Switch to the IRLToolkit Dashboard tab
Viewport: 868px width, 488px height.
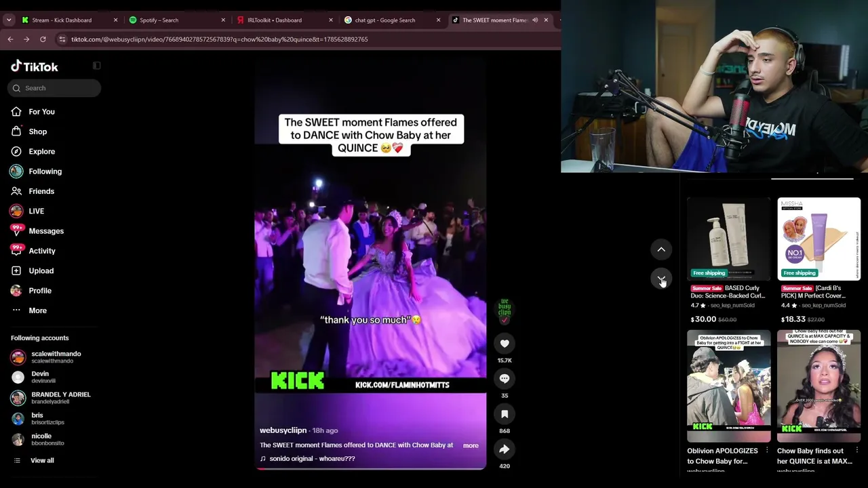275,20
